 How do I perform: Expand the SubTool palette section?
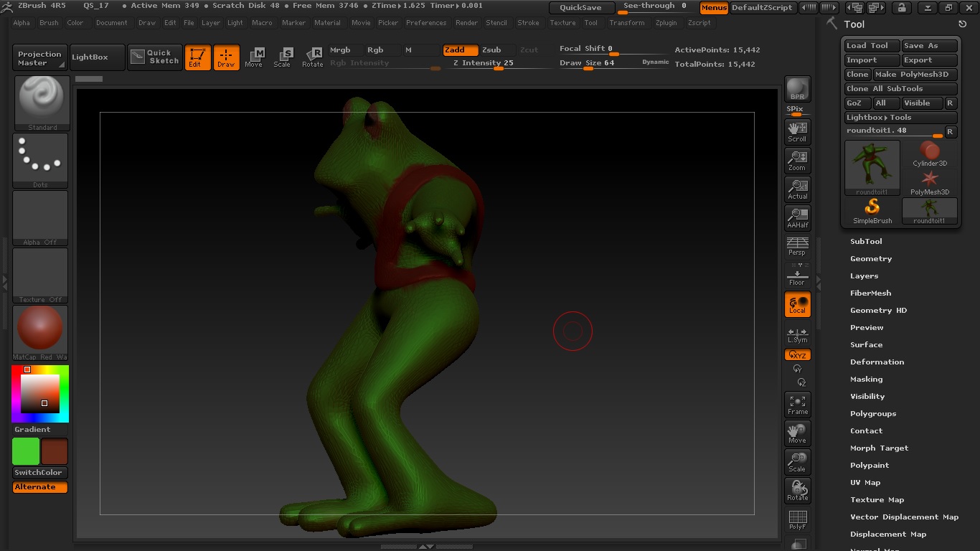point(866,242)
